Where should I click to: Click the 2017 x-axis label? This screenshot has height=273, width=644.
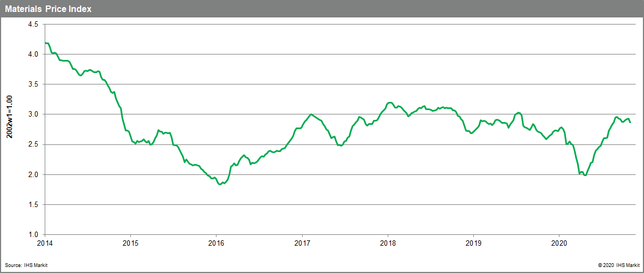(302, 242)
